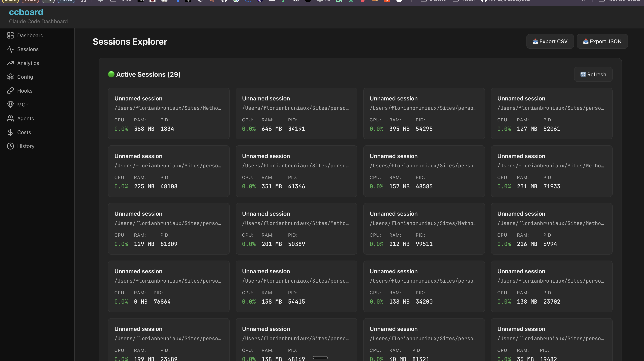The image size is (644, 361).
Task: Click the MCP shield icon
Action: click(x=10, y=105)
